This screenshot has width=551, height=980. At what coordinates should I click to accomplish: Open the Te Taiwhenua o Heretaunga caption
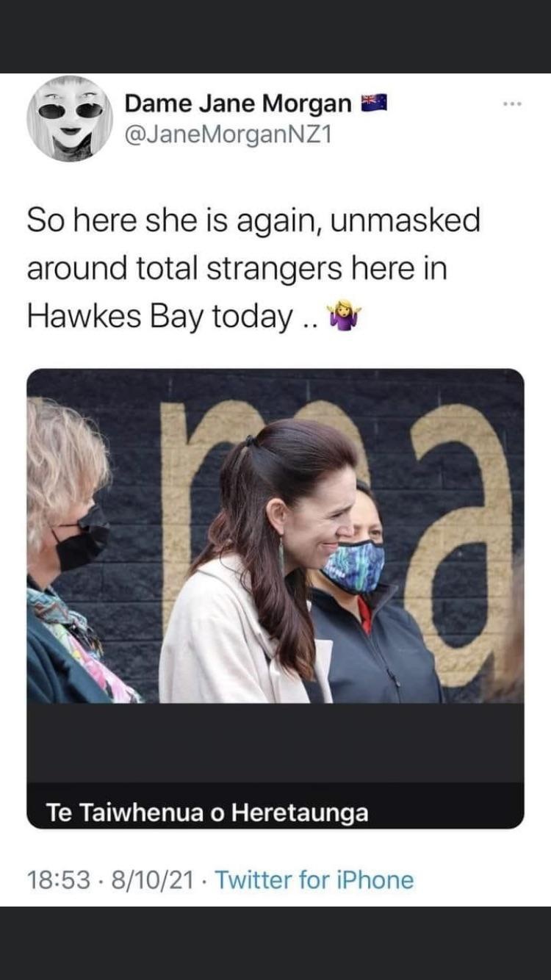coord(207,813)
